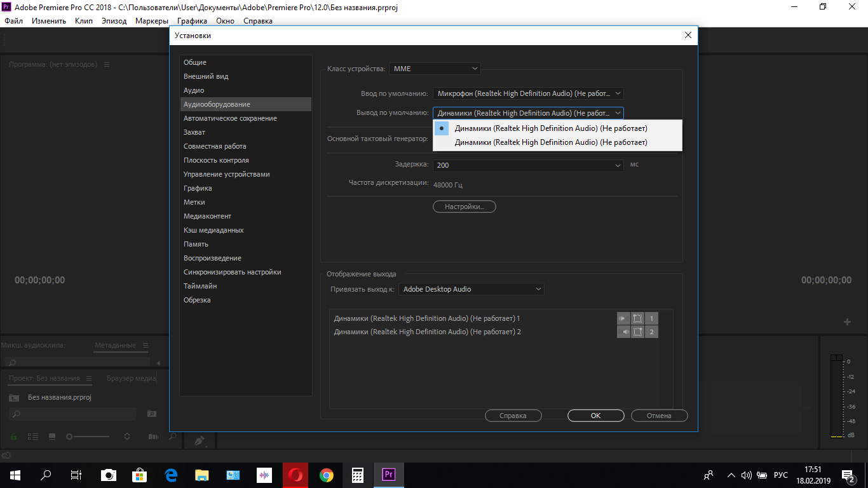
Task: Click the Отмена button
Action: (659, 416)
